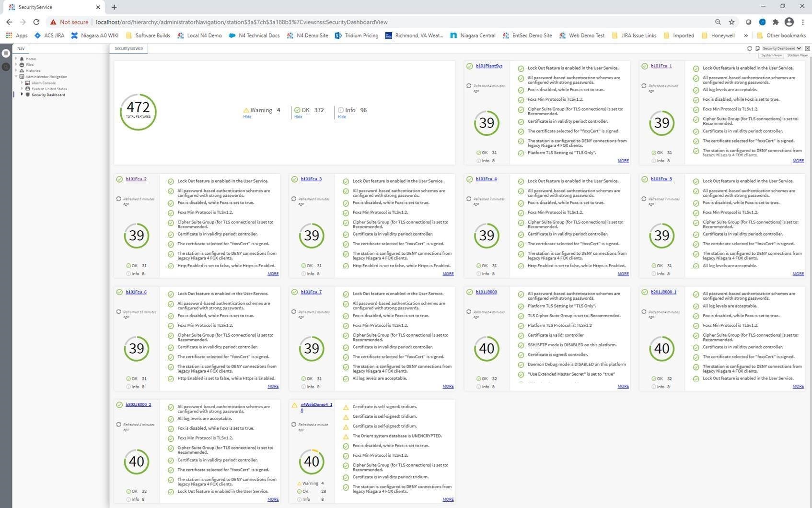Select the Alarm Console icon in the Nav tree
Image resolution: width=812 pixels, height=508 pixels.
pos(28,83)
